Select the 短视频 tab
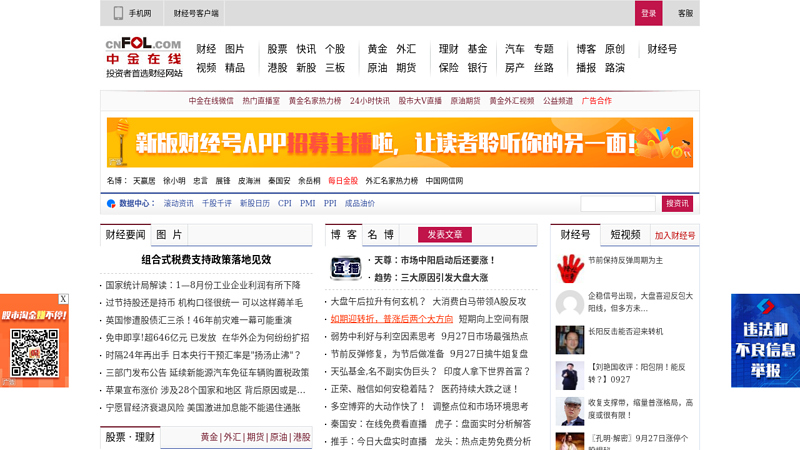 pyautogui.click(x=625, y=235)
